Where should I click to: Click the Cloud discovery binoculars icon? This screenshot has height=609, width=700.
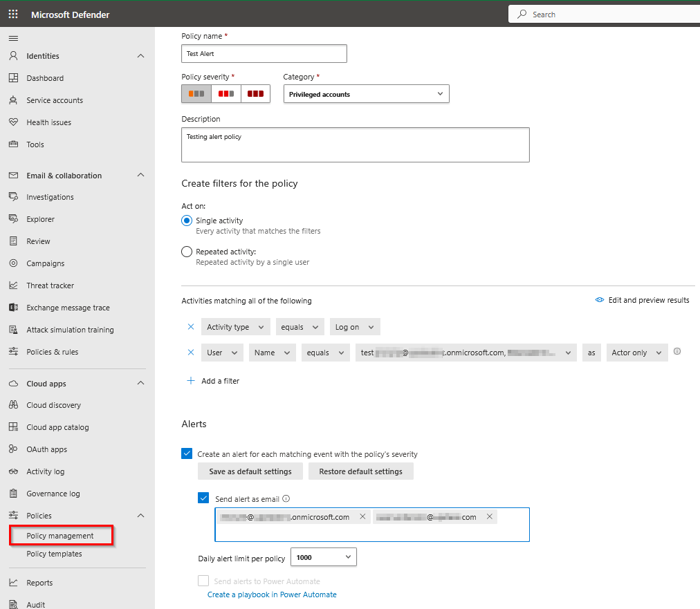pyautogui.click(x=13, y=404)
